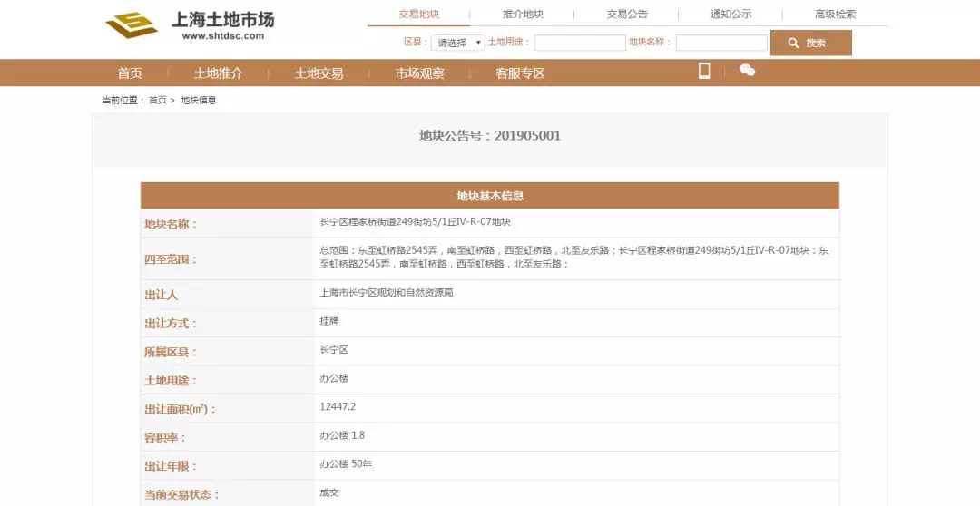Viewport: 980px width, 506px height.
Task: Select 土地推介 in the navigation bar
Action: click(218, 73)
